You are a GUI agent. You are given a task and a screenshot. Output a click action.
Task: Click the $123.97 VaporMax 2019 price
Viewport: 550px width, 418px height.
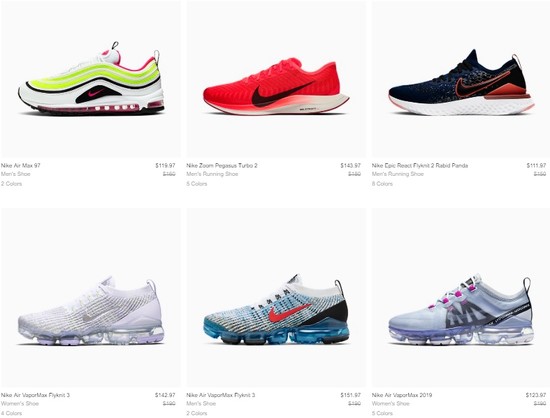coord(536,395)
